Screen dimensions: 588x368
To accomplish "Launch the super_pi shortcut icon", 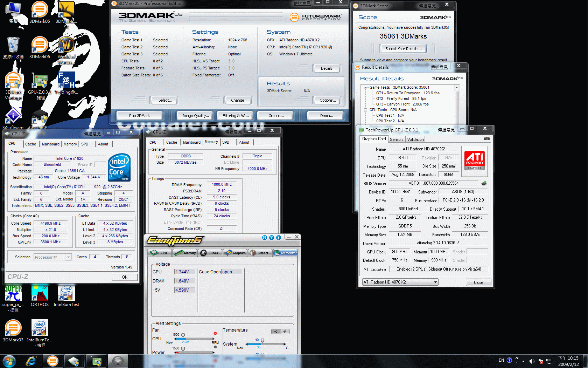I will (x=13, y=298).
